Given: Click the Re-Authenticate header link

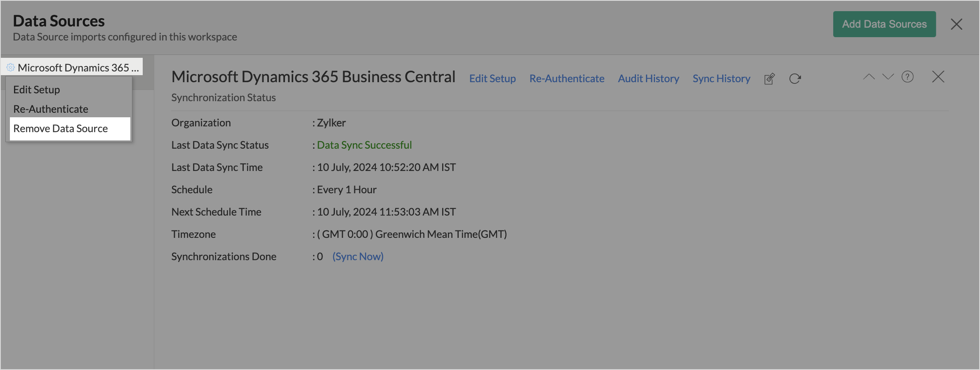Looking at the screenshot, I should pyautogui.click(x=567, y=78).
